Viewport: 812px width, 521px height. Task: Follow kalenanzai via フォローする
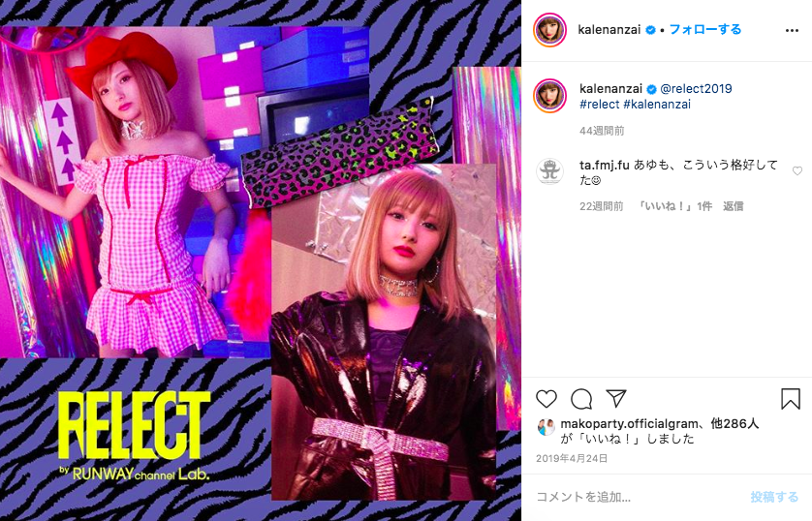pos(705,29)
